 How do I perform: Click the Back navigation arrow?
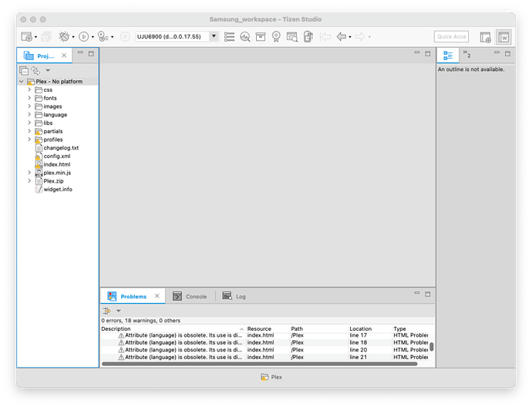pos(342,36)
